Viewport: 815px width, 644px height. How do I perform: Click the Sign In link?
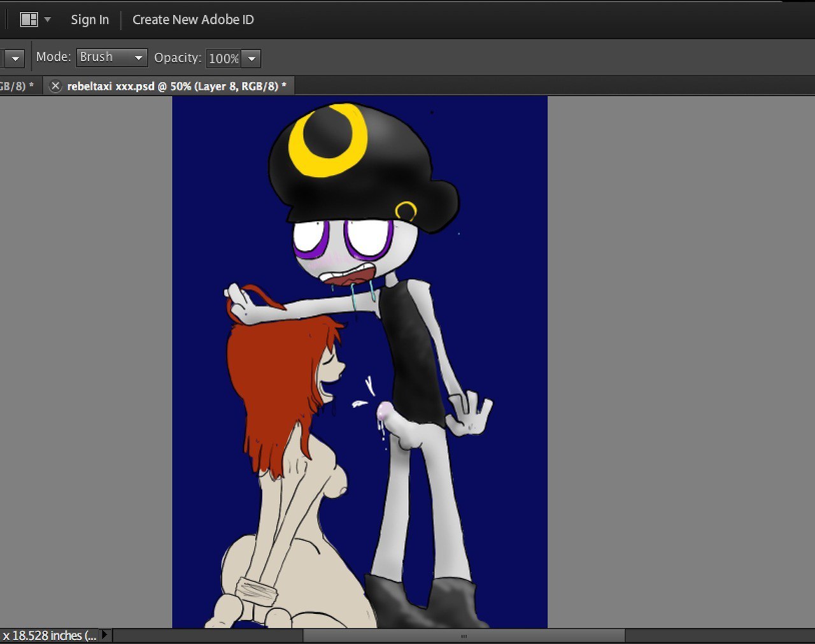coord(90,20)
